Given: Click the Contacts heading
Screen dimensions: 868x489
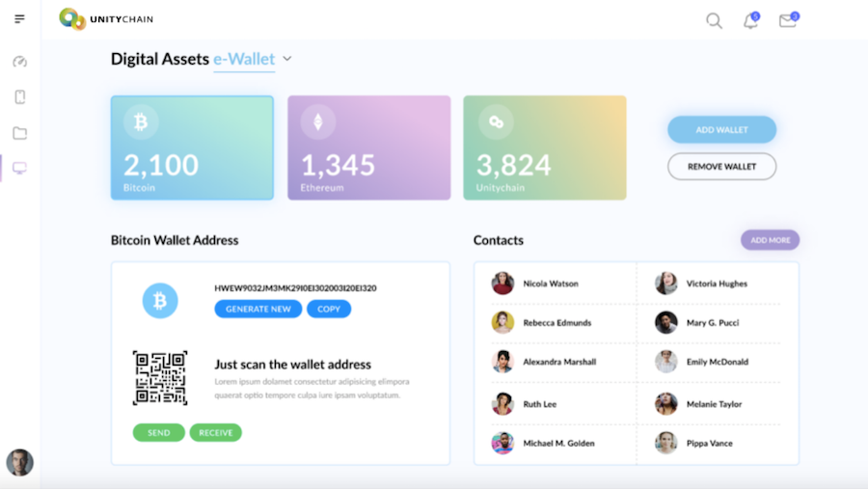Looking at the screenshot, I should (499, 240).
